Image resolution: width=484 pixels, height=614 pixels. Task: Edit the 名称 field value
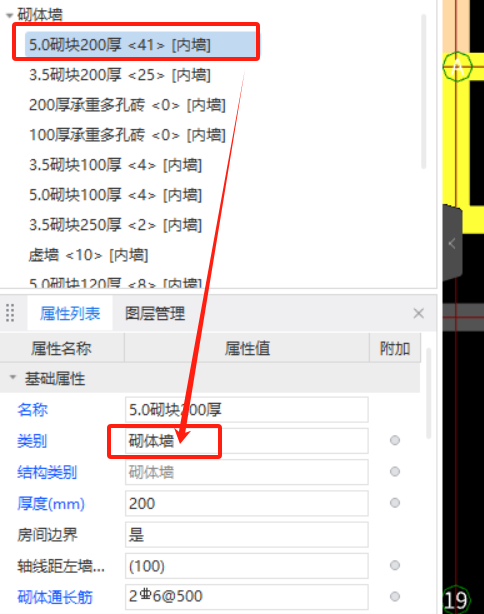click(x=247, y=410)
